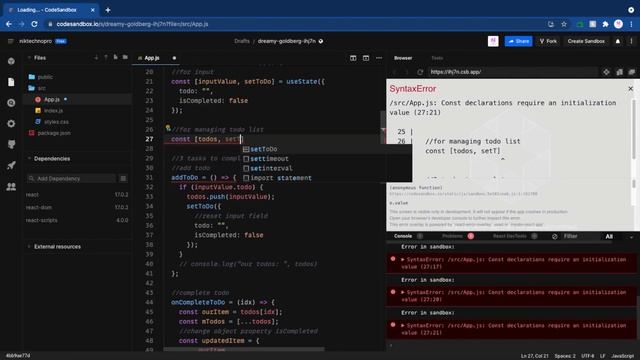The image size is (640, 360).
Task: Open the Sandbox info sidebar icon
Action: tap(11, 61)
